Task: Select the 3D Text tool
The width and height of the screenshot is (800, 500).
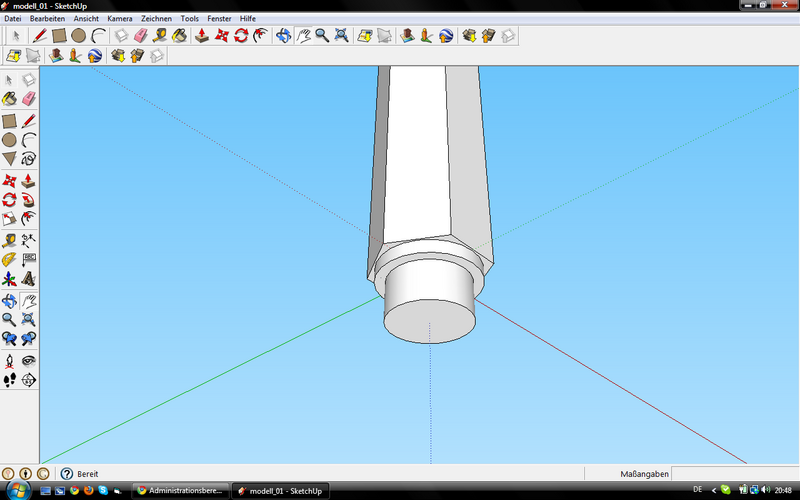Action: coord(29,279)
